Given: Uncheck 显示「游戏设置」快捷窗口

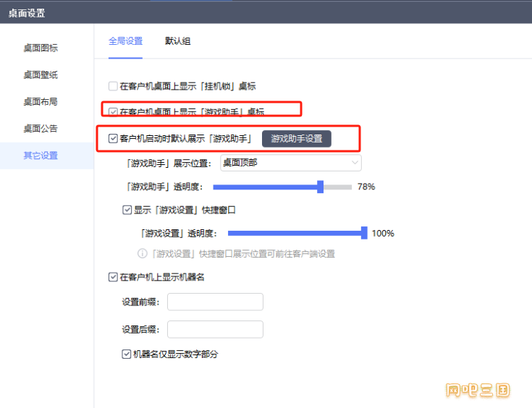Looking at the screenshot, I should pos(127,211).
